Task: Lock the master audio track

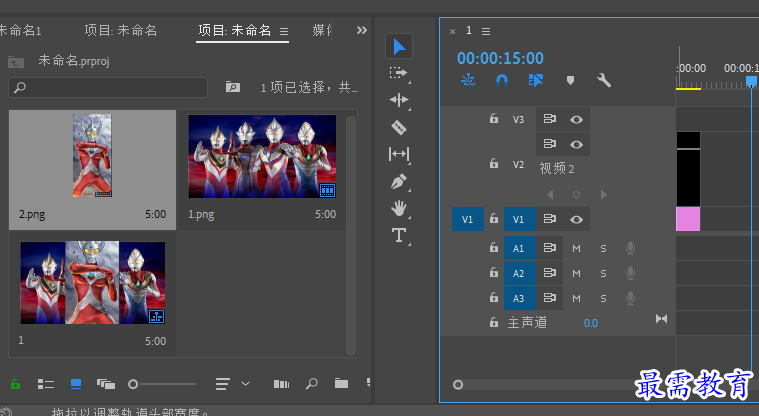Action: pyautogui.click(x=494, y=322)
